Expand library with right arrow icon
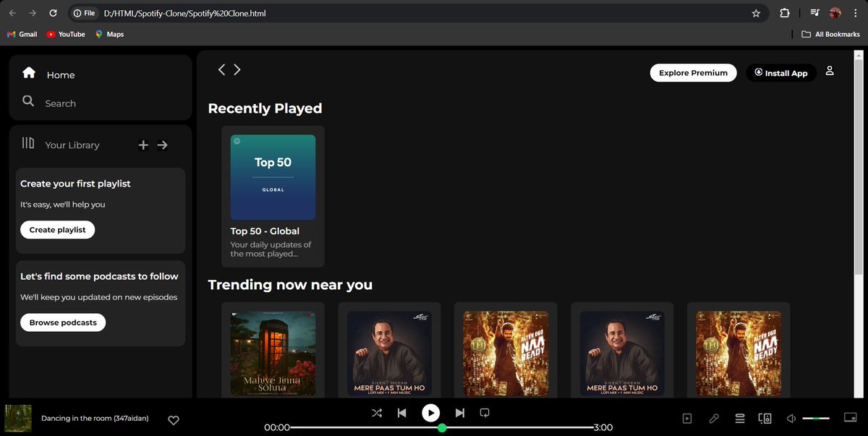The height and width of the screenshot is (436, 868). point(163,145)
